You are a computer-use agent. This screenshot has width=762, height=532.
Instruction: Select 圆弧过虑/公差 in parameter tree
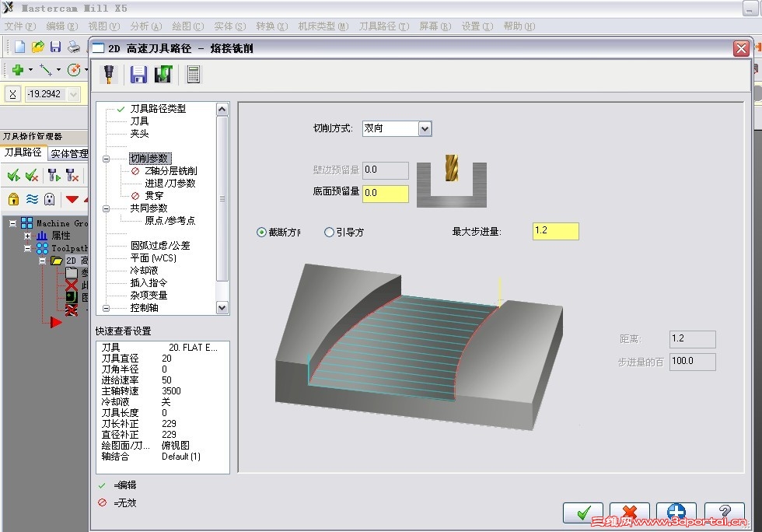160,246
